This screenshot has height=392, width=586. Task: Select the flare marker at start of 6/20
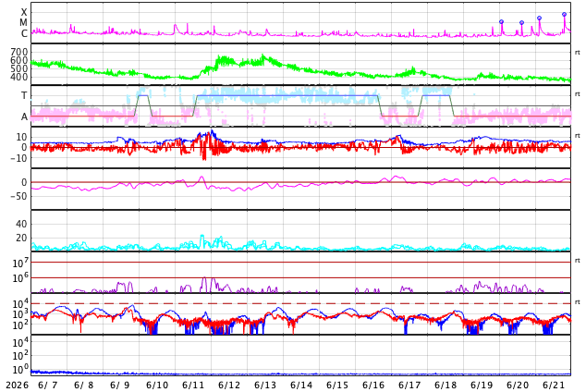pos(502,21)
